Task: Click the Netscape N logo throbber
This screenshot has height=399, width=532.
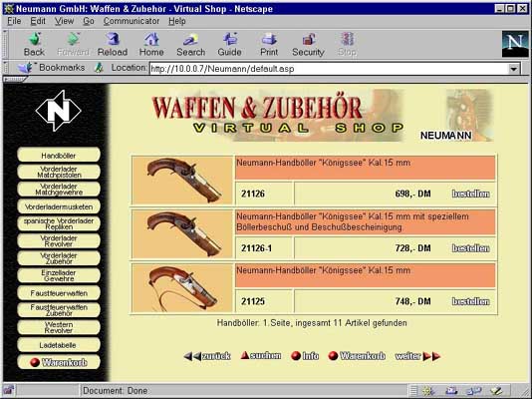Action: [x=515, y=44]
